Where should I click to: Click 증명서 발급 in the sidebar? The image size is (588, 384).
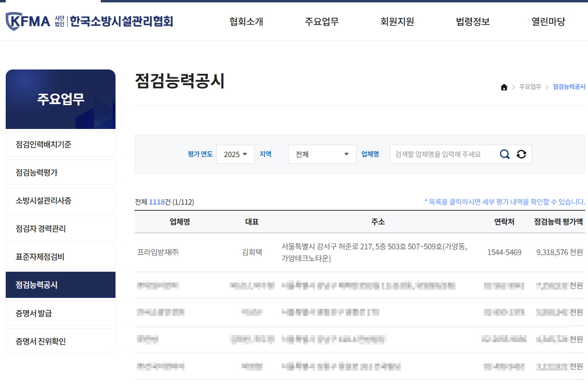coord(60,313)
